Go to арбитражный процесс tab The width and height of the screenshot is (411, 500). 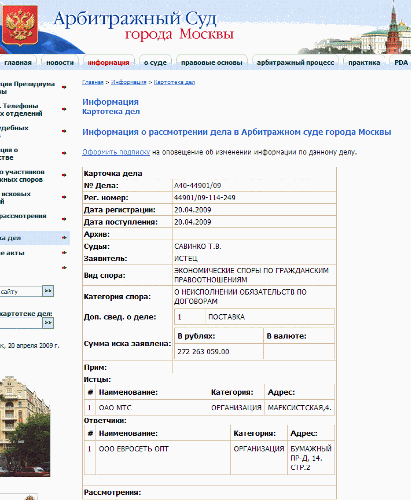coord(295,63)
